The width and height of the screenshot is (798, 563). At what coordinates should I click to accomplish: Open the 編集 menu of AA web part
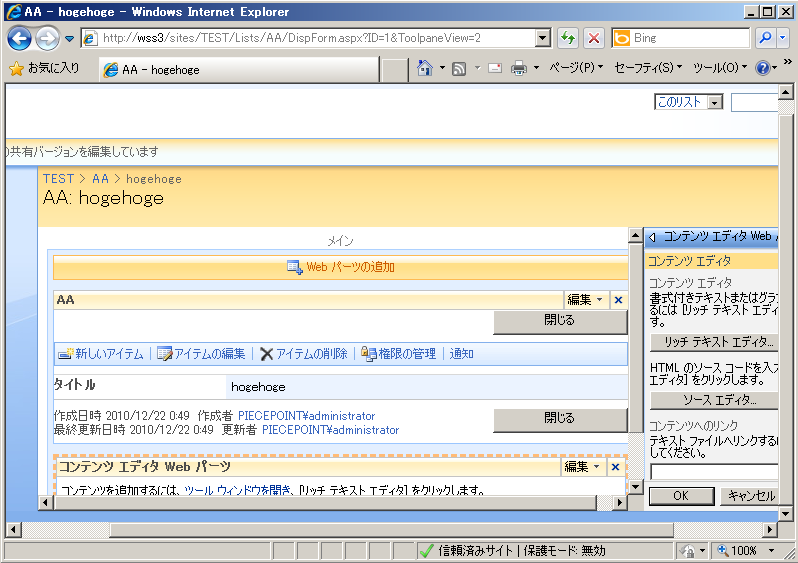(585, 300)
